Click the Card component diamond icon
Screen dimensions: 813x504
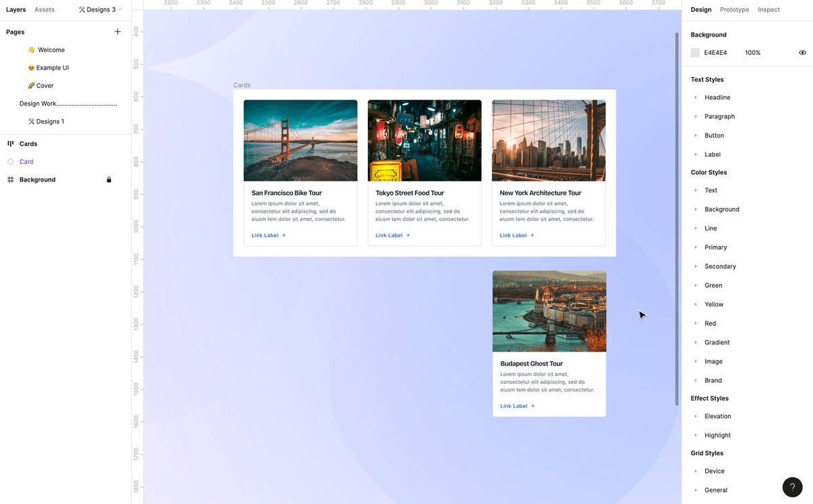tap(10, 162)
